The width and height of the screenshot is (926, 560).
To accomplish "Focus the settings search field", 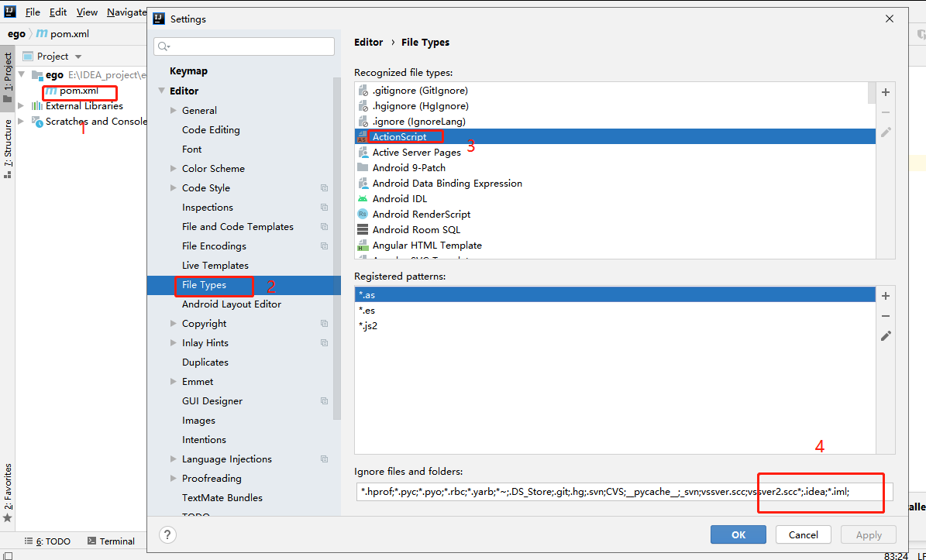I will tap(244, 46).
